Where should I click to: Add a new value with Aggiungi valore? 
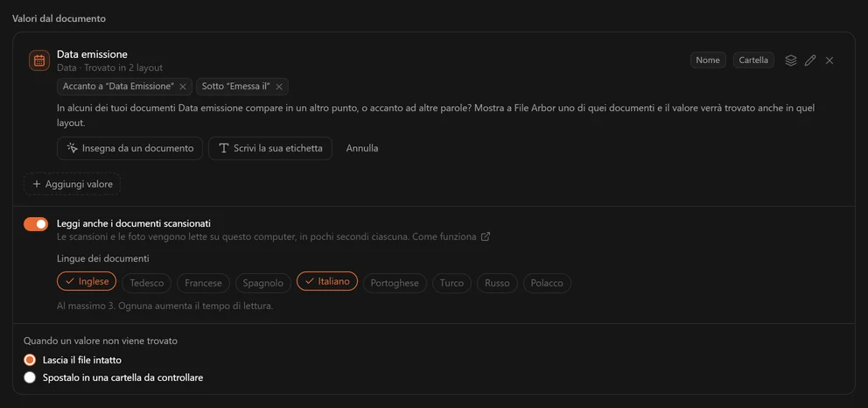coord(72,185)
